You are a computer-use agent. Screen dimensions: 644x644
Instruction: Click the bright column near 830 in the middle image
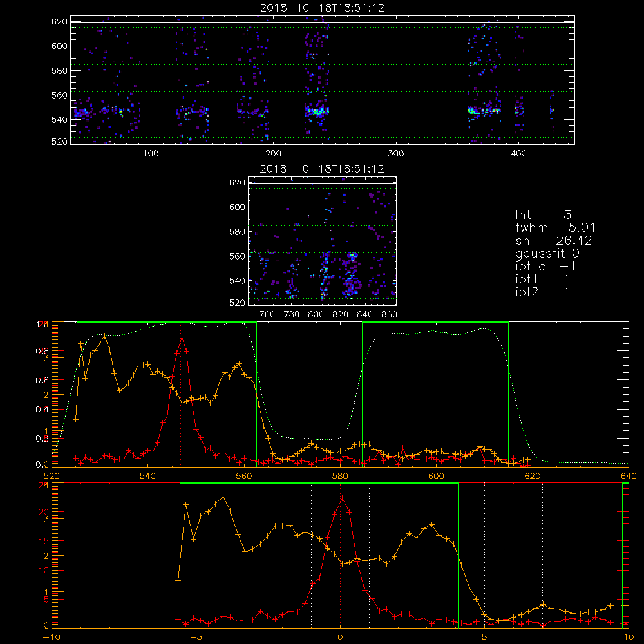point(351,275)
